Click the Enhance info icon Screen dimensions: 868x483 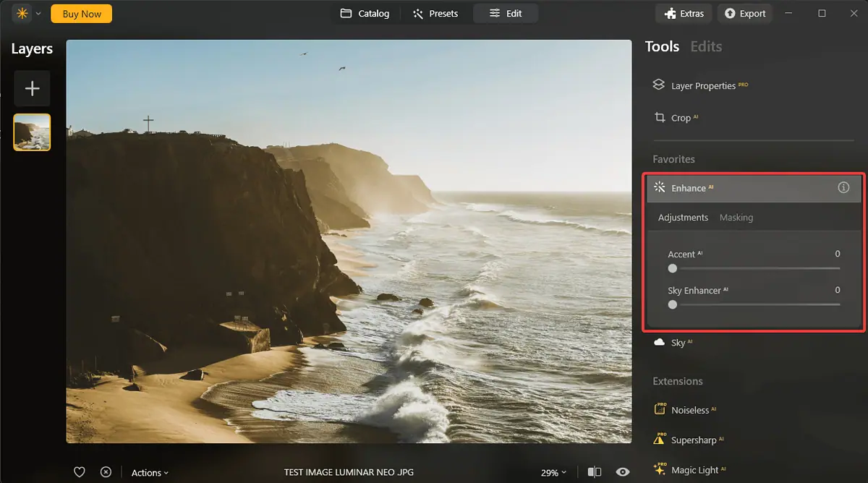click(843, 187)
